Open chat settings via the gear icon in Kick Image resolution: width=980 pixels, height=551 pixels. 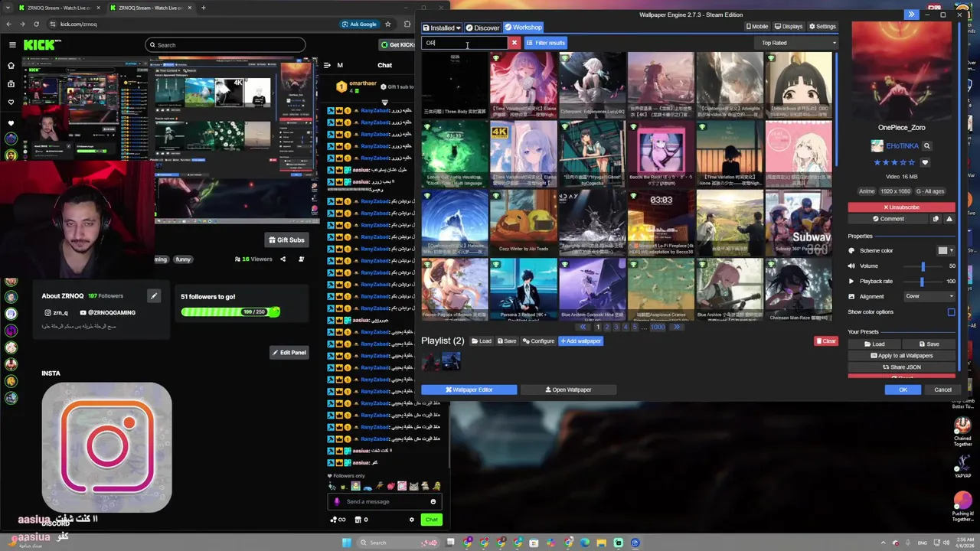tap(412, 520)
